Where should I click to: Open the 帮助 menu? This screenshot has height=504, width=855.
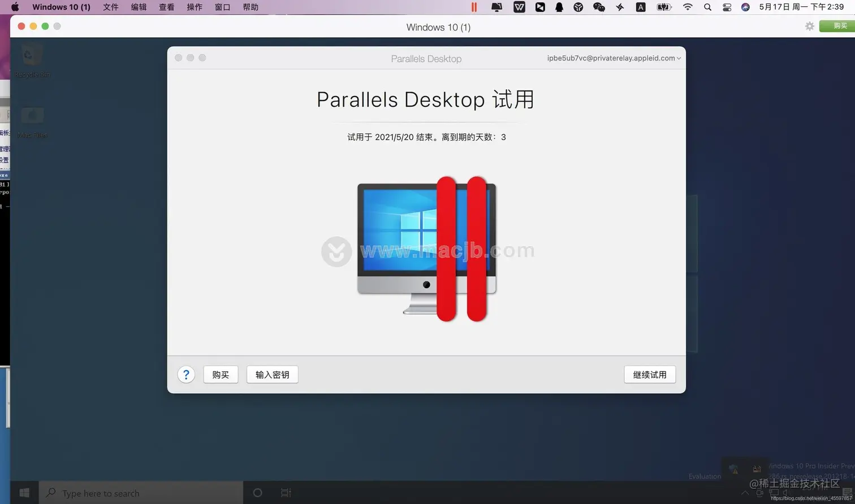[x=251, y=7]
